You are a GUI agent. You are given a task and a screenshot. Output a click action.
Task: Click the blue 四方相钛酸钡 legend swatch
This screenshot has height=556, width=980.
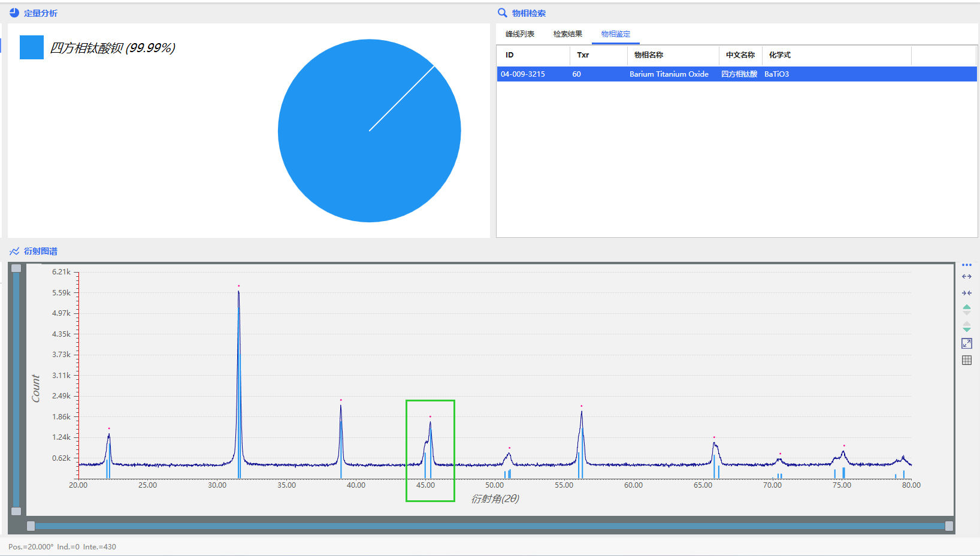(x=32, y=47)
